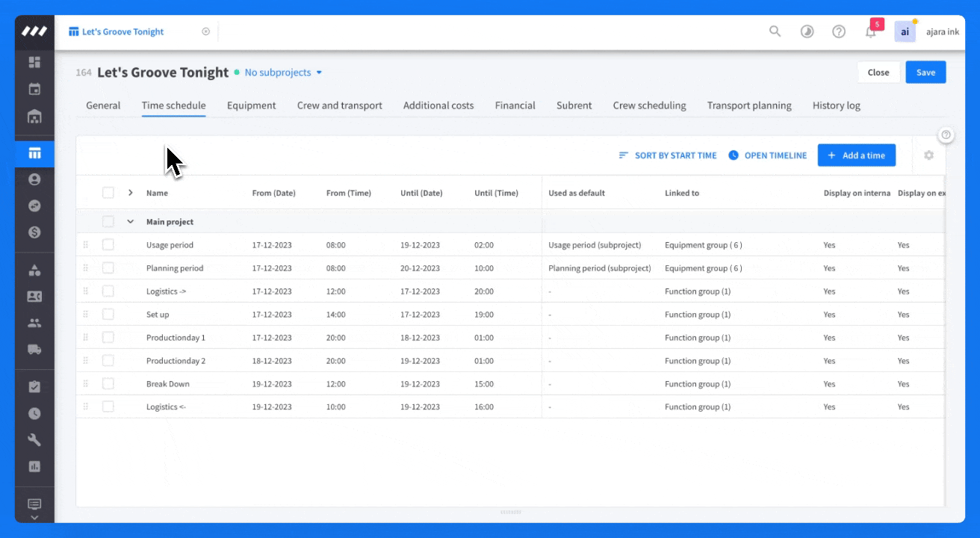Open the question mark help icon in the header
The image size is (980, 538).
pos(839,31)
